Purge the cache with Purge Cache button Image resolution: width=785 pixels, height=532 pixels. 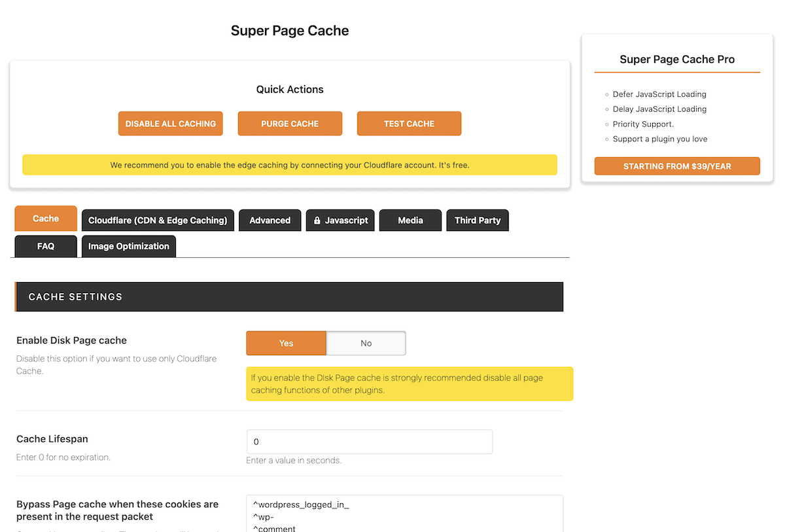click(290, 124)
